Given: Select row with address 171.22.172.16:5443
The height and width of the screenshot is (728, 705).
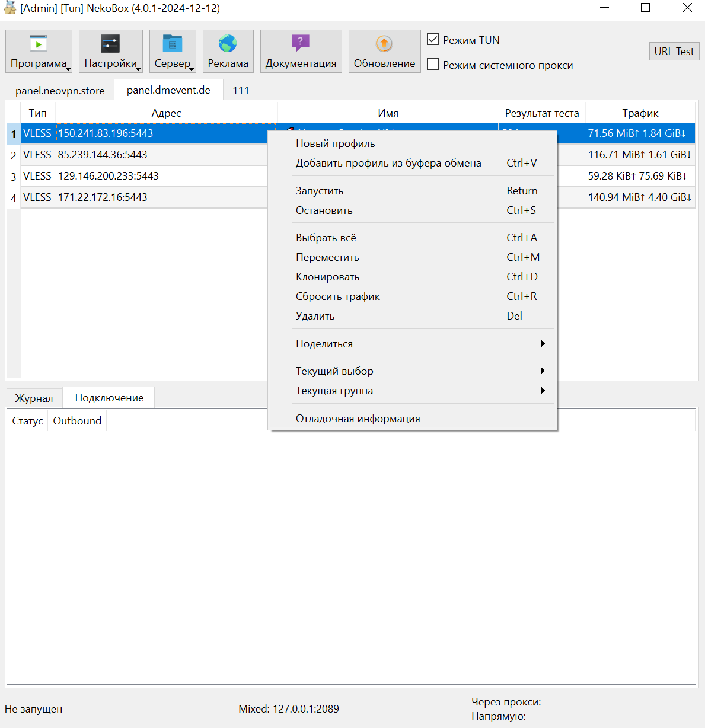Looking at the screenshot, I should pos(162,197).
